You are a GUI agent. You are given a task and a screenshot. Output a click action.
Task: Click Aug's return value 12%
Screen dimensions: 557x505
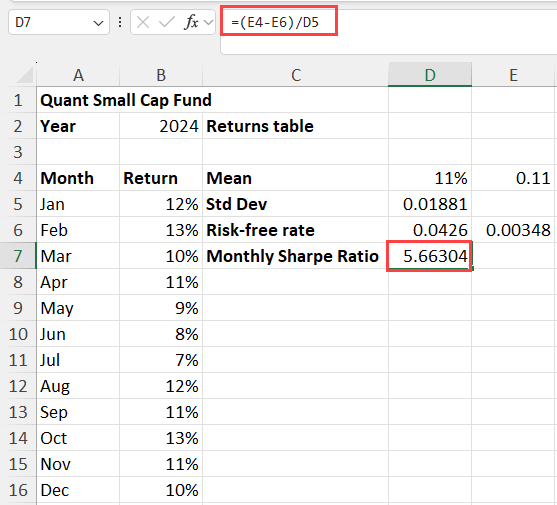pyautogui.click(x=161, y=386)
